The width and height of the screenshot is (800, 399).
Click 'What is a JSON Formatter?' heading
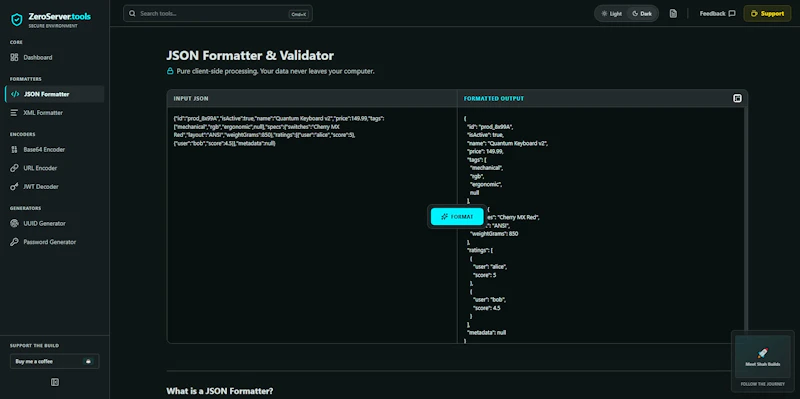click(220, 391)
